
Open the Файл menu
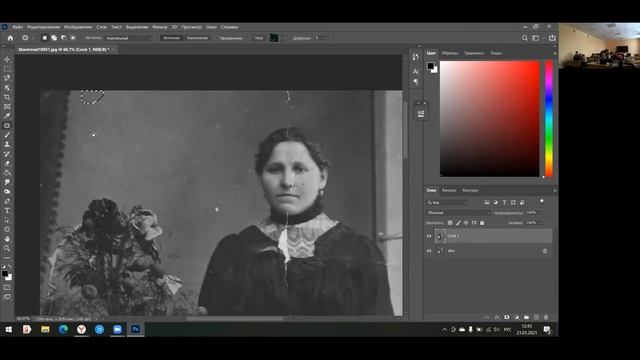[x=18, y=27]
